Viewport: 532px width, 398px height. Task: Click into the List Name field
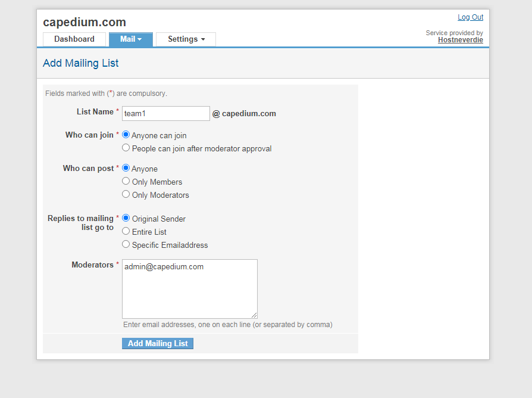coord(165,114)
